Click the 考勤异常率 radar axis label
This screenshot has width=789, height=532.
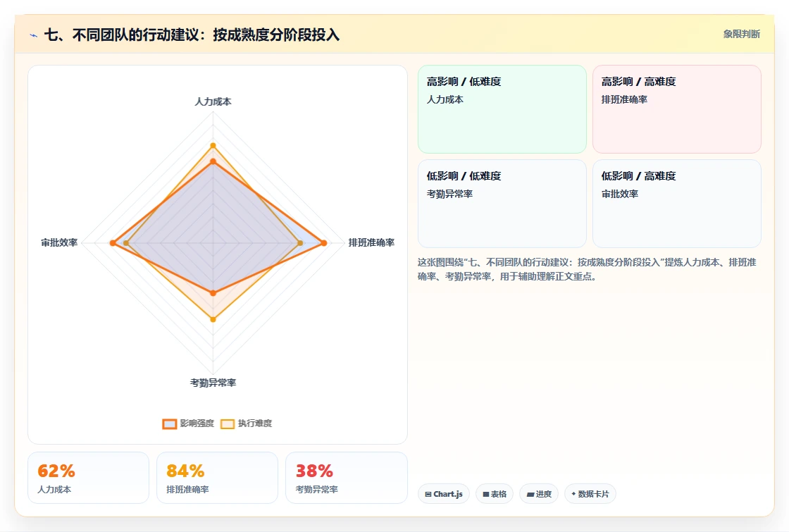tap(213, 383)
